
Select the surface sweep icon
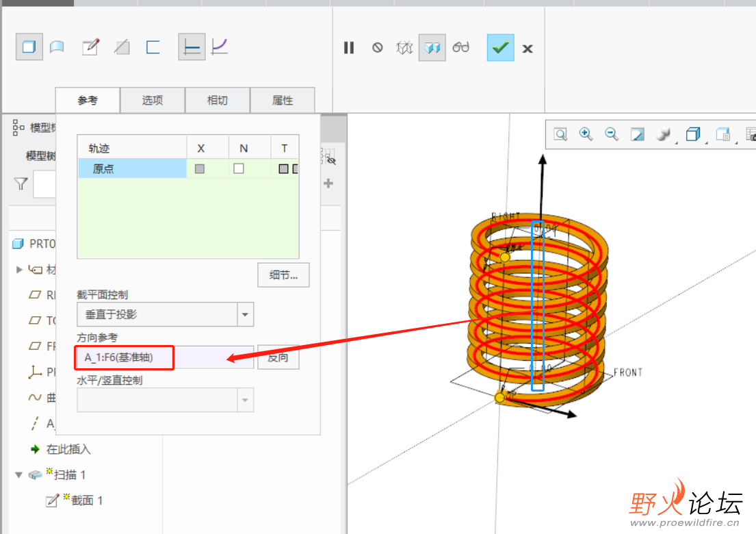click(57, 47)
